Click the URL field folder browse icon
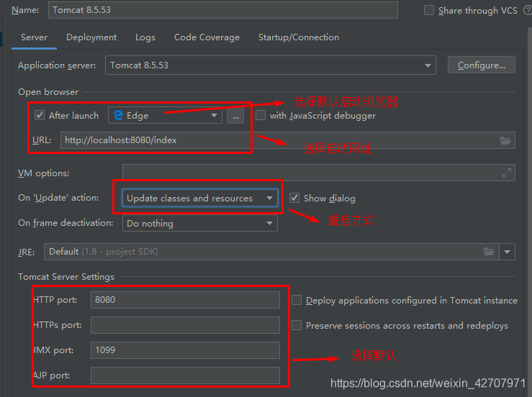532x397 pixels. click(x=505, y=140)
